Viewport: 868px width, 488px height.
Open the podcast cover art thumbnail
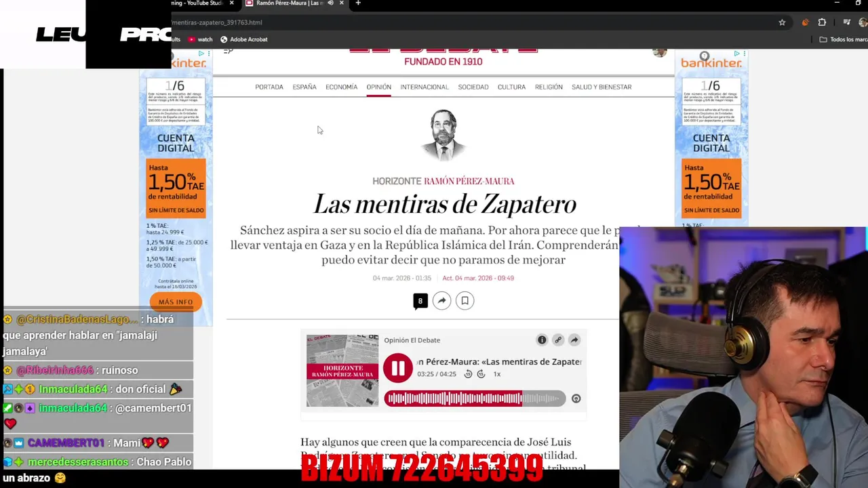pos(342,371)
